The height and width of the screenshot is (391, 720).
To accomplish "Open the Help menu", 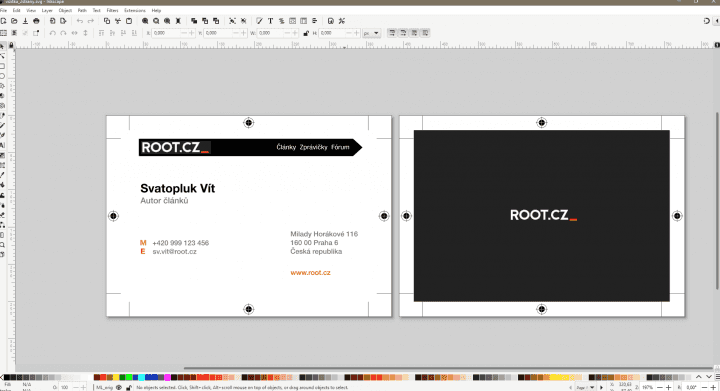I will [x=156, y=10].
